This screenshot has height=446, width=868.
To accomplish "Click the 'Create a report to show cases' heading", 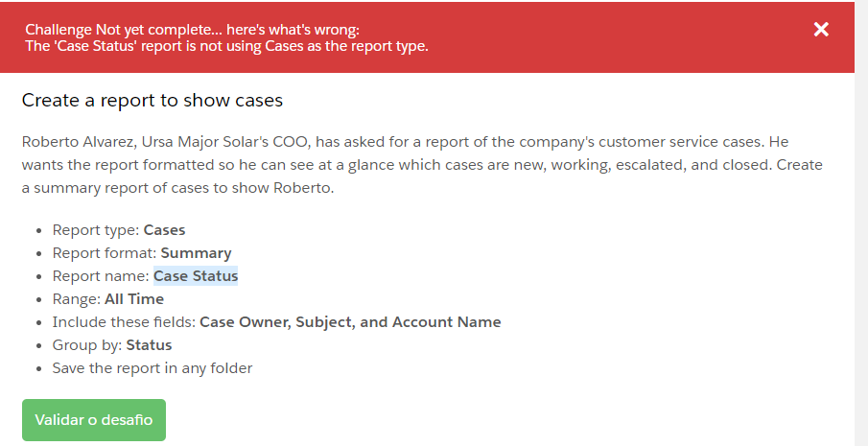I will [x=152, y=100].
